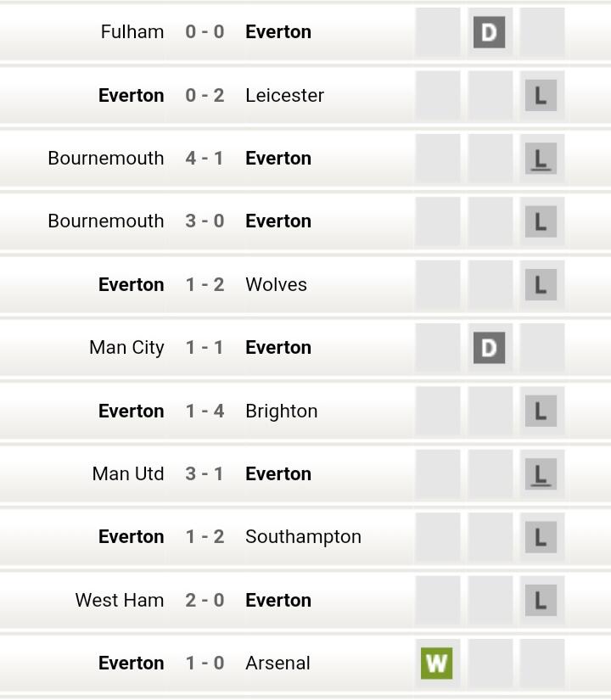Screen dimensions: 611x700
Task: Click the L badge in West Ham row
Action: (x=541, y=600)
